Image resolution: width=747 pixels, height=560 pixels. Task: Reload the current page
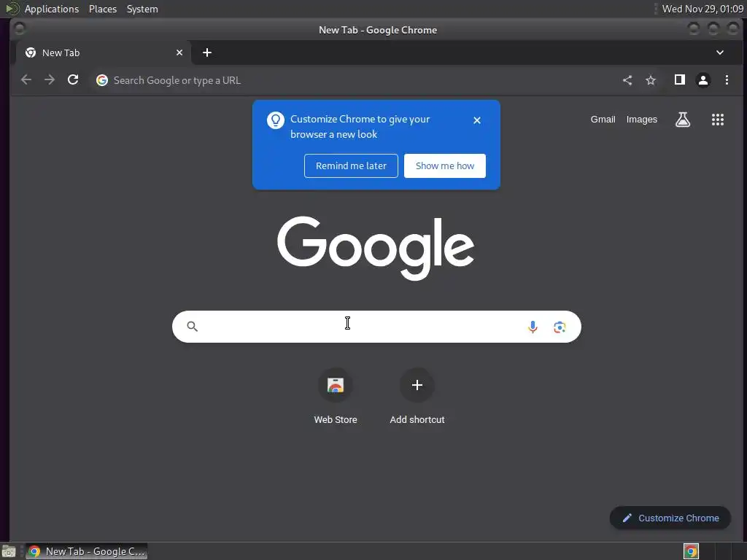(73, 80)
